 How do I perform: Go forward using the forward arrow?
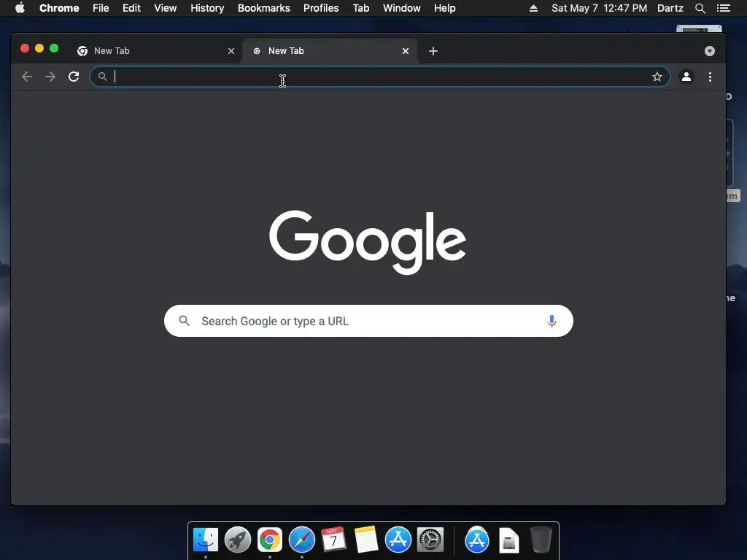tap(50, 77)
